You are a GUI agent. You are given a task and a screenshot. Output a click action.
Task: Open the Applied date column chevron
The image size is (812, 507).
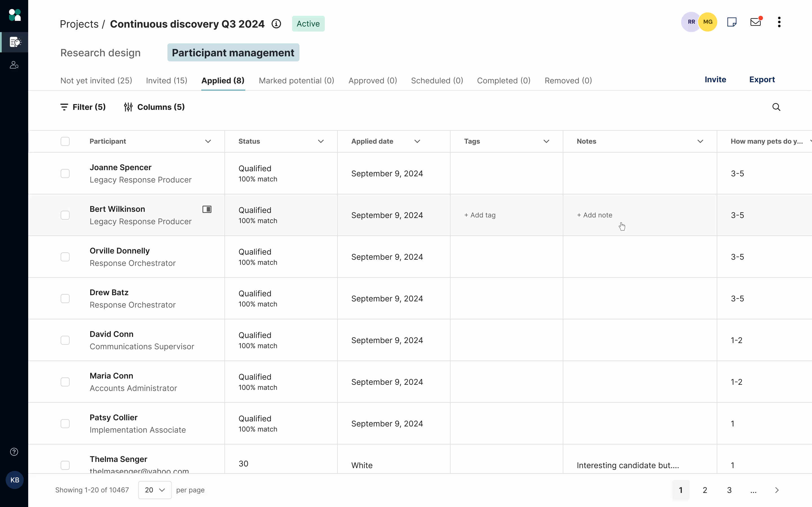click(417, 141)
